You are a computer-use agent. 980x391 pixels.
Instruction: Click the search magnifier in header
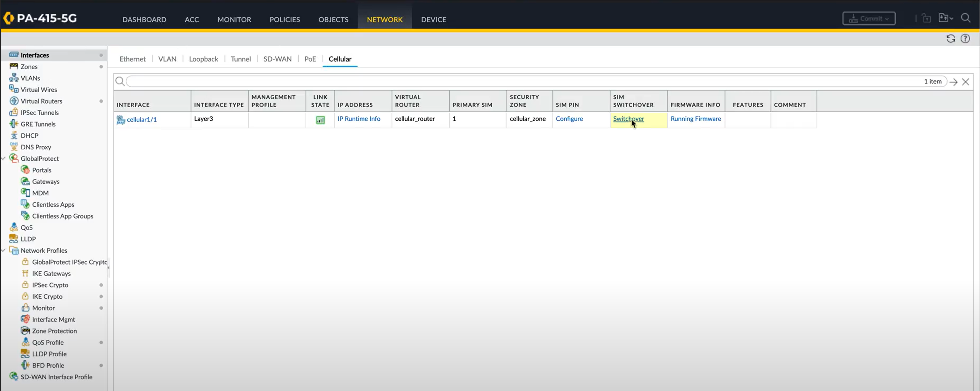966,18
